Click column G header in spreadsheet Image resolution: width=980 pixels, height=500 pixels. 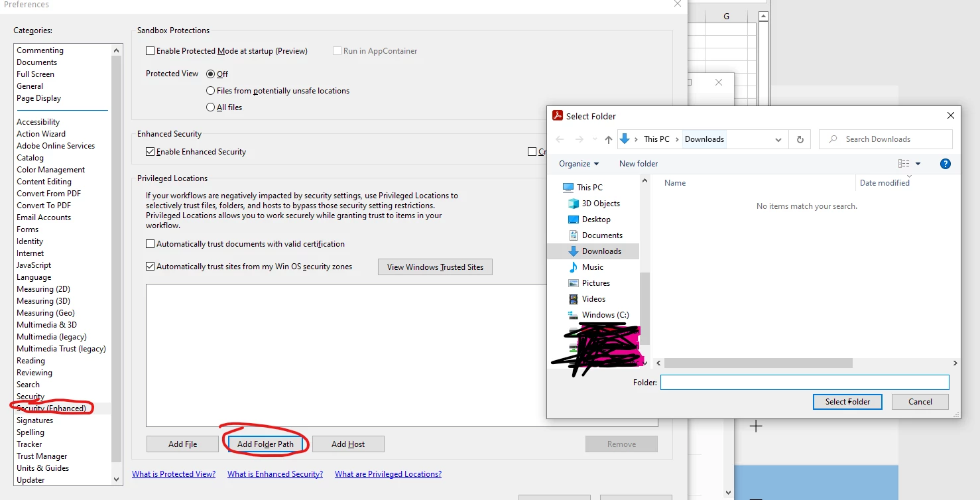[x=726, y=17]
